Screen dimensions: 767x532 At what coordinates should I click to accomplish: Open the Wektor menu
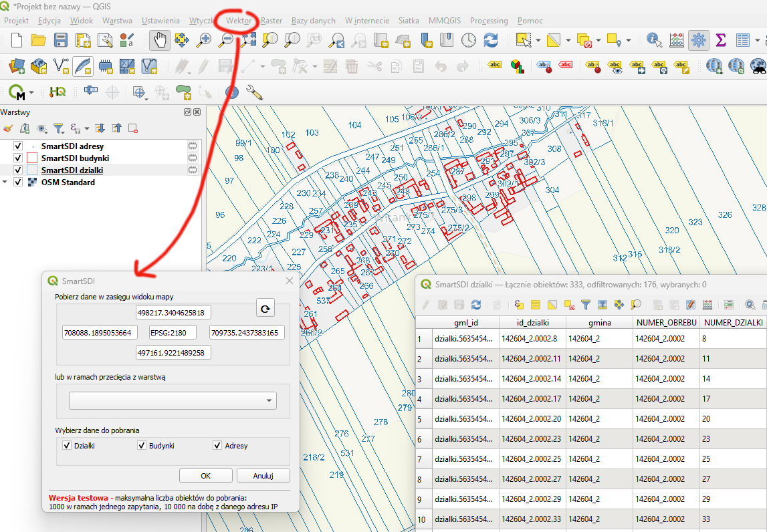click(239, 21)
